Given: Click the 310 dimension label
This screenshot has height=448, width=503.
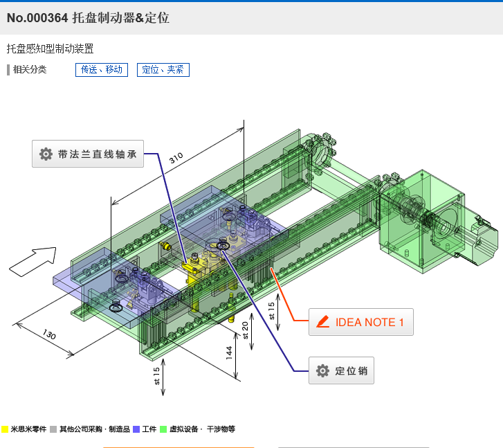Looking at the screenshot, I should tap(176, 158).
